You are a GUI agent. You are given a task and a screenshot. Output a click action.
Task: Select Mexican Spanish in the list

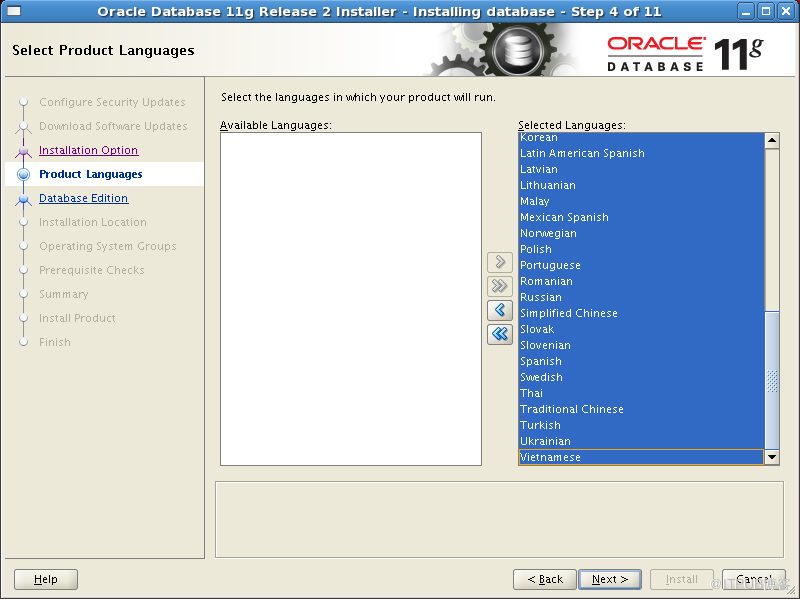tap(641, 217)
